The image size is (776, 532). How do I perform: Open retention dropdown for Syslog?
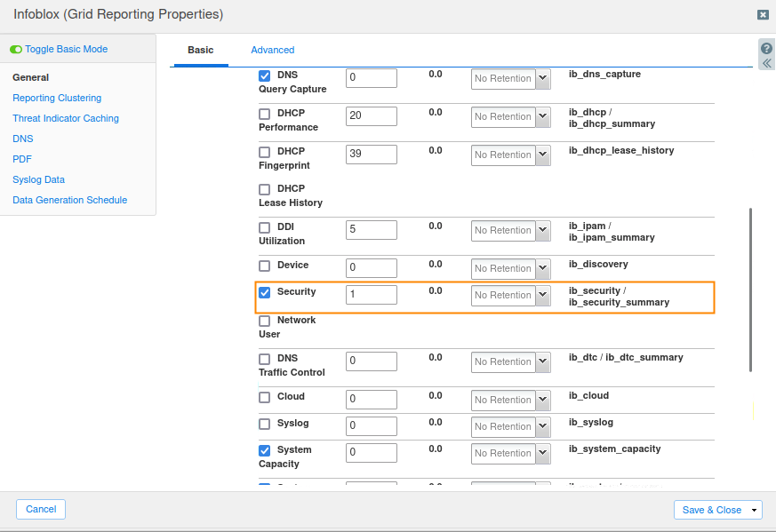click(x=543, y=426)
